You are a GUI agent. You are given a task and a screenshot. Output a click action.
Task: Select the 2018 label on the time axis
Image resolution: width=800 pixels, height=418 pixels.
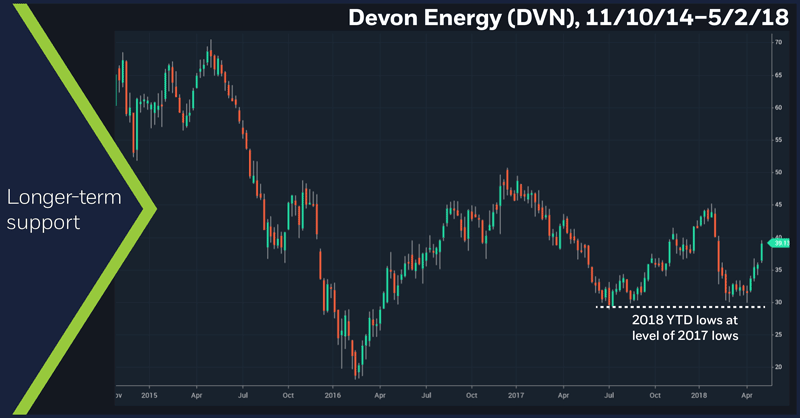point(699,394)
